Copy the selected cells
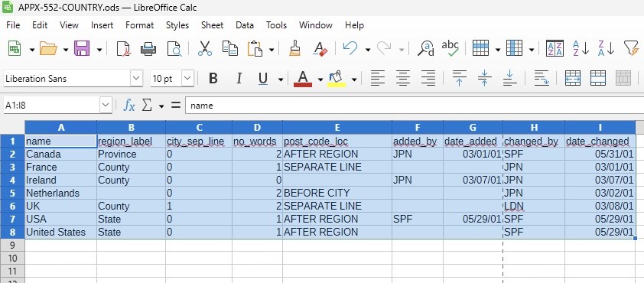Screen dimensions: 644x283 point(230,49)
